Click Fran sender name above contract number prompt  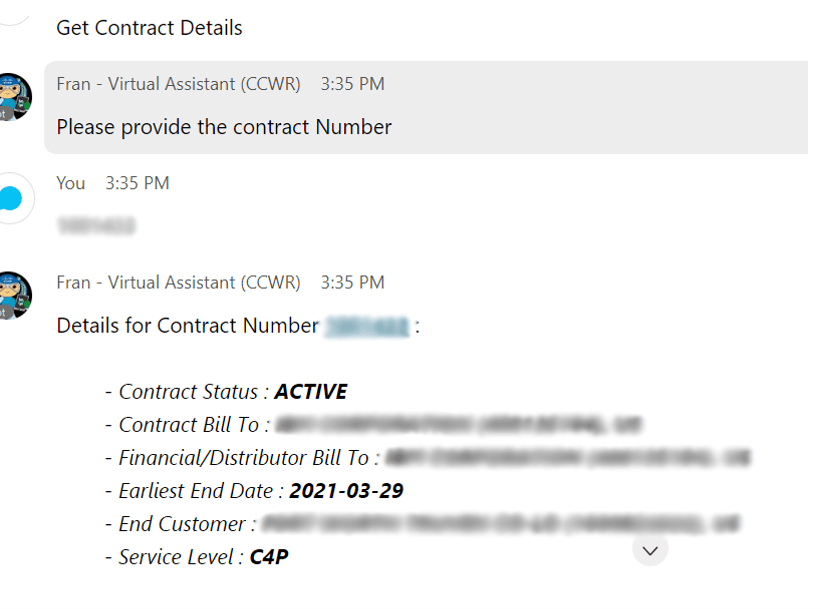tap(179, 84)
